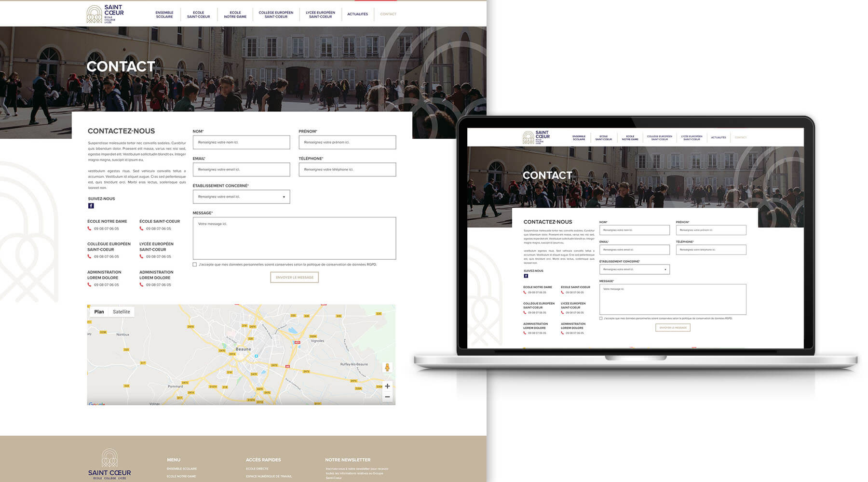The height and width of the screenshot is (482, 868).
Task: Switch the map back to Plan view
Action: click(x=100, y=311)
